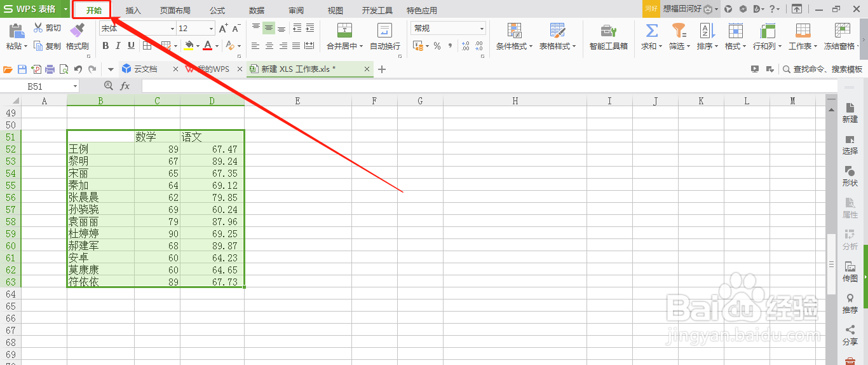Click the Filter (筛选) funnel icon
Screen dimensions: 868x365
(679, 31)
